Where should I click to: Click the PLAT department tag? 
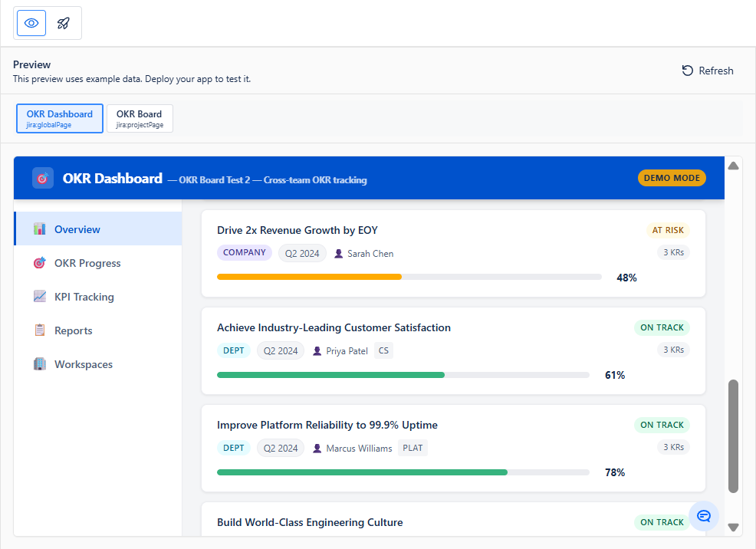pyautogui.click(x=413, y=448)
